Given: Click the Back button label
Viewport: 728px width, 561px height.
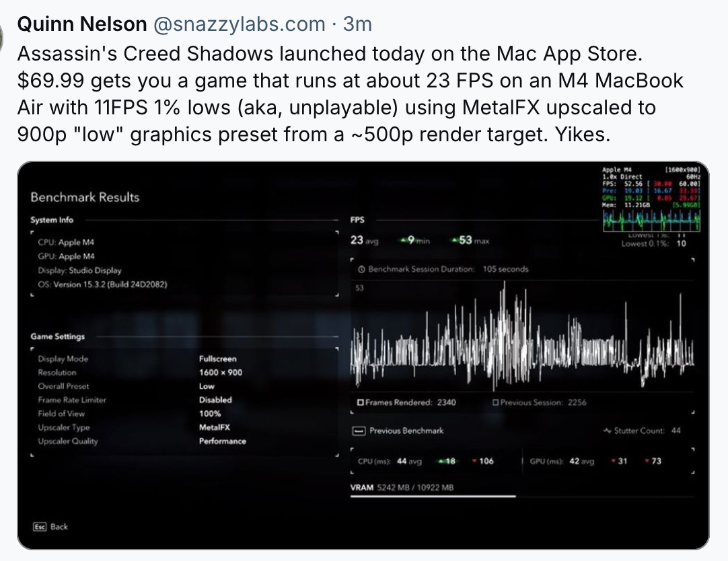Looking at the screenshot, I should [x=59, y=527].
